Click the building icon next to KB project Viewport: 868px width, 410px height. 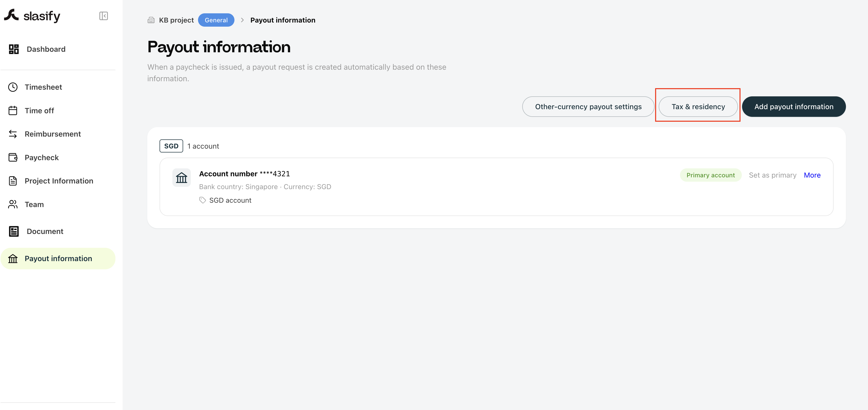coord(151,20)
